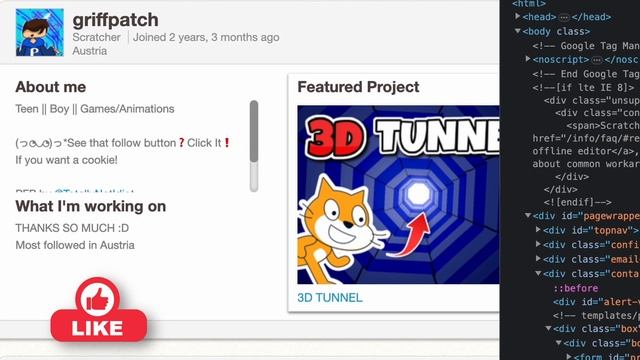Click the Featured Project heading
The width and height of the screenshot is (640, 360).
[x=358, y=87]
